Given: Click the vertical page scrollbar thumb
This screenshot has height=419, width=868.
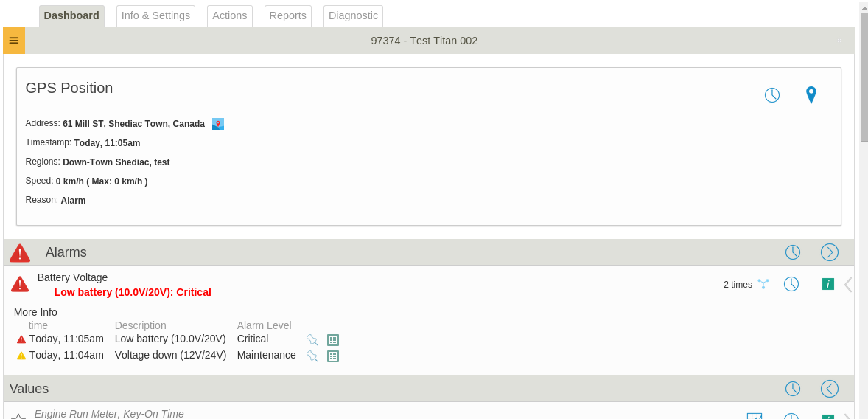Looking at the screenshot, I should 864,77.
